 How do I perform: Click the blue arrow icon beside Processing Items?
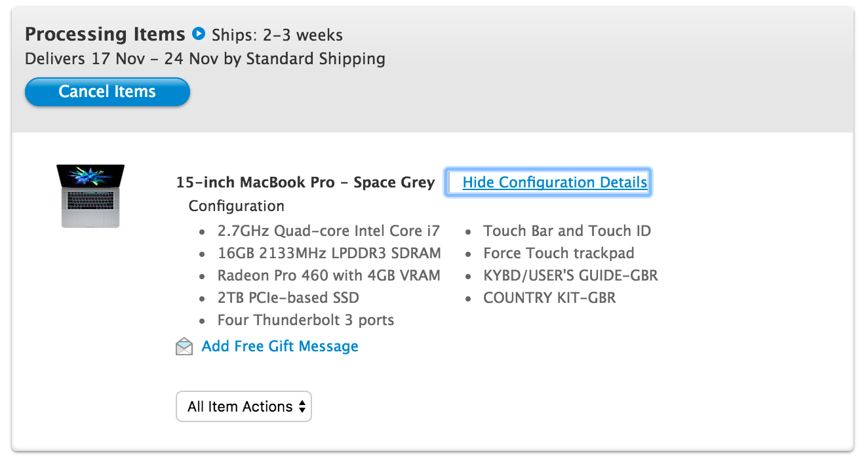[x=199, y=33]
